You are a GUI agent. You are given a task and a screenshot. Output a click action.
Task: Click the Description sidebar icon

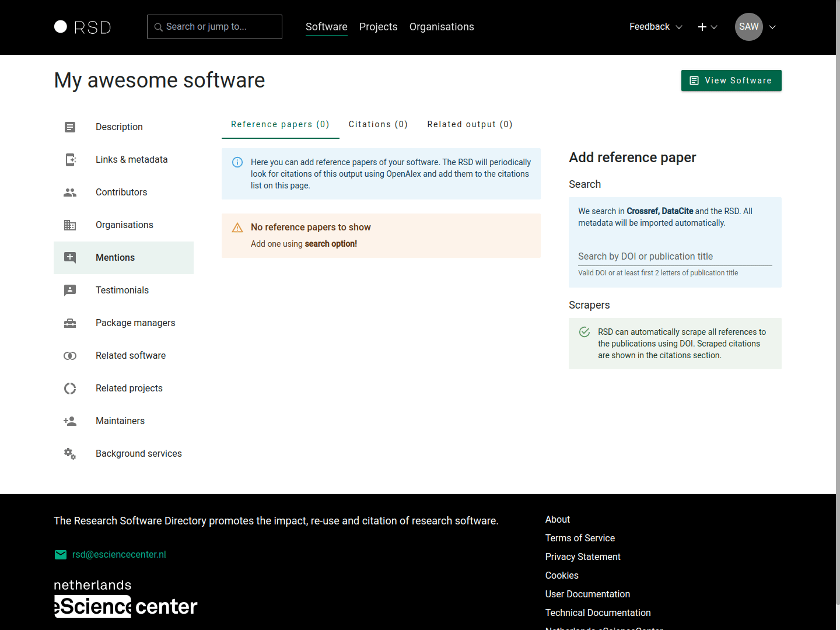click(70, 127)
